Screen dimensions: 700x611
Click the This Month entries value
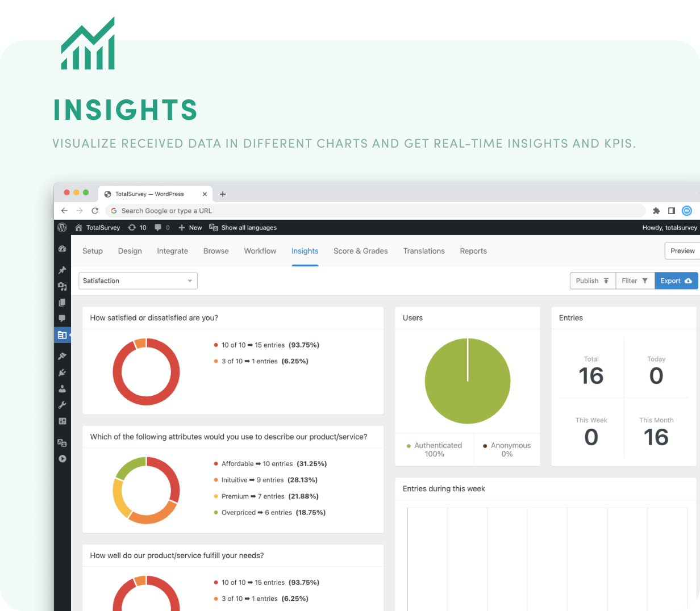pos(656,437)
